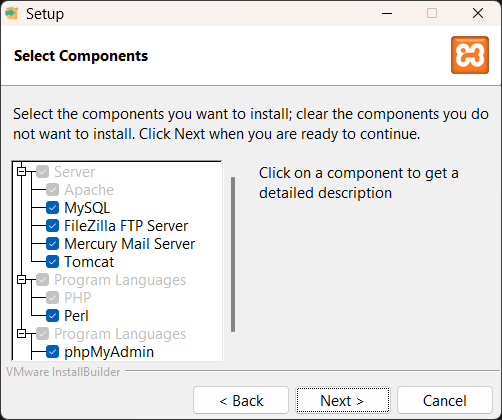Collapse the second Program Languages node above phpMyAdmin
Image resolution: width=502 pixels, height=420 pixels.
[x=22, y=334]
